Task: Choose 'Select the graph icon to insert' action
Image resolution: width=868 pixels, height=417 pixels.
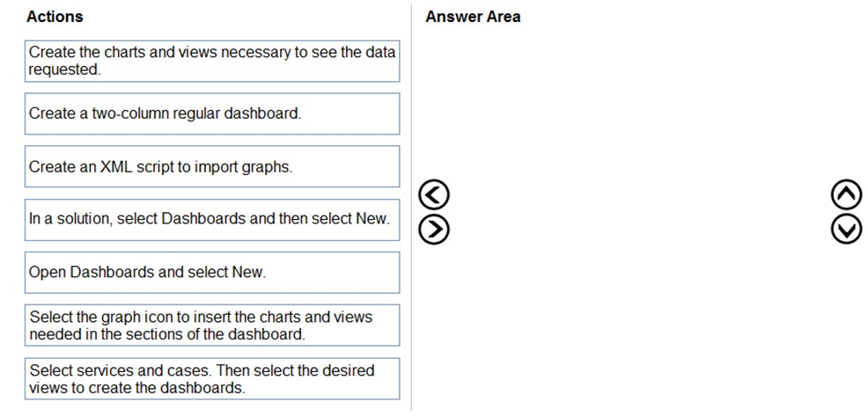Action: (x=212, y=326)
